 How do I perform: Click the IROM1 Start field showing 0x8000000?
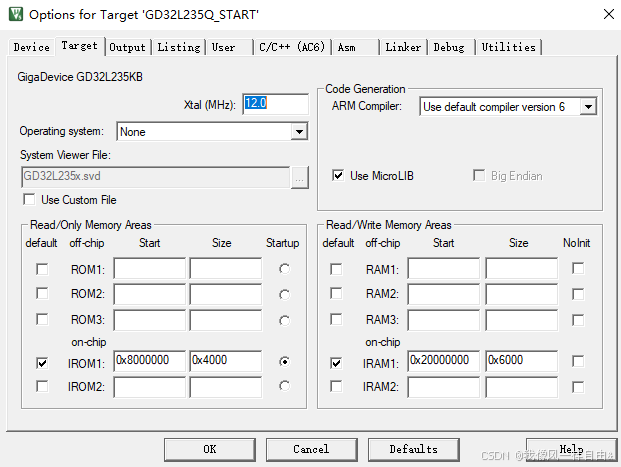click(x=150, y=361)
